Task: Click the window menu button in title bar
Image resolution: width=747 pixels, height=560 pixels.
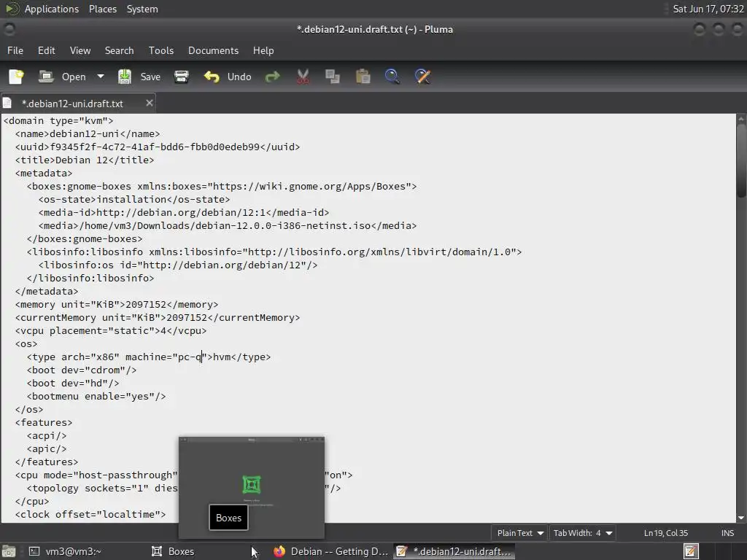Action: coord(9,29)
